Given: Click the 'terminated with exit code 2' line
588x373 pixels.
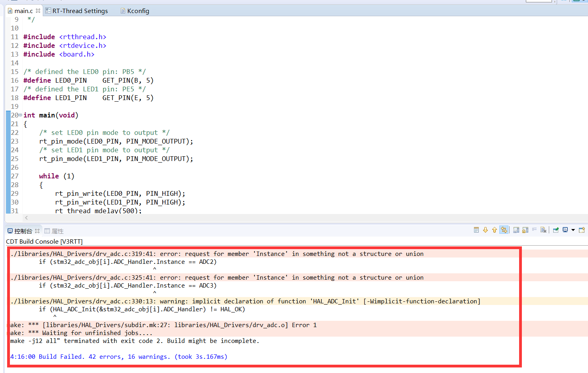Looking at the screenshot, I should click(135, 341).
